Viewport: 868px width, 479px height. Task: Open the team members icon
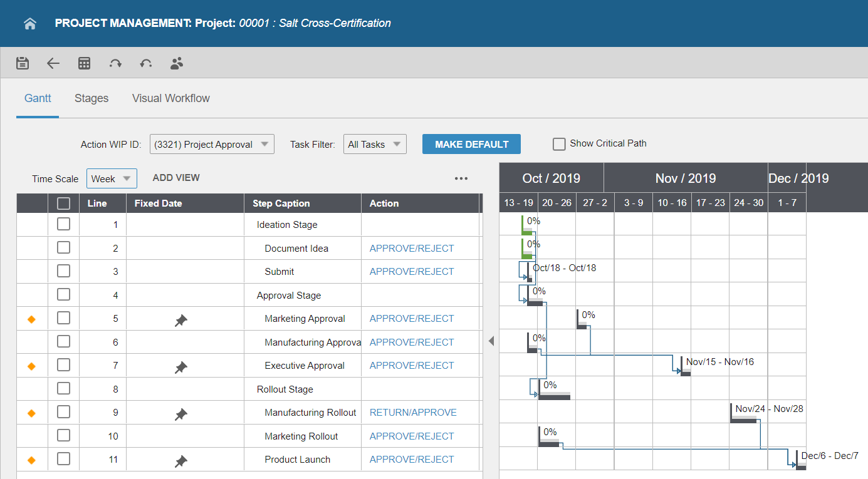[x=177, y=63]
